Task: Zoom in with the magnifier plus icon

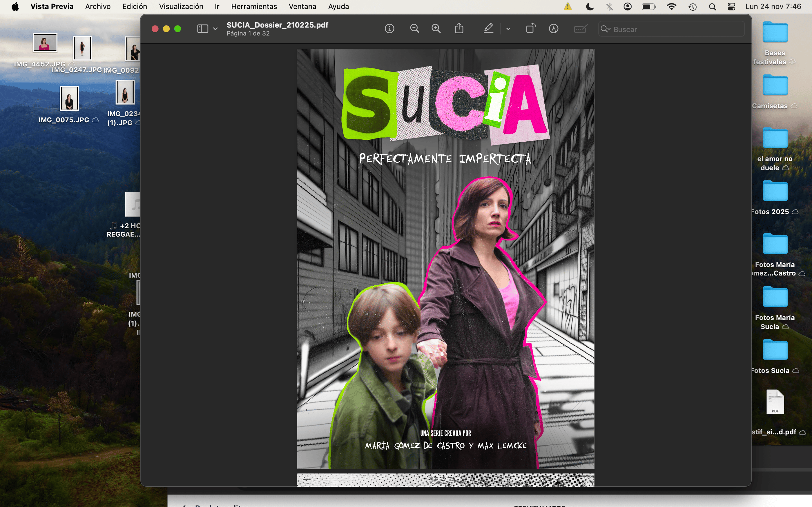Action: tap(436, 29)
